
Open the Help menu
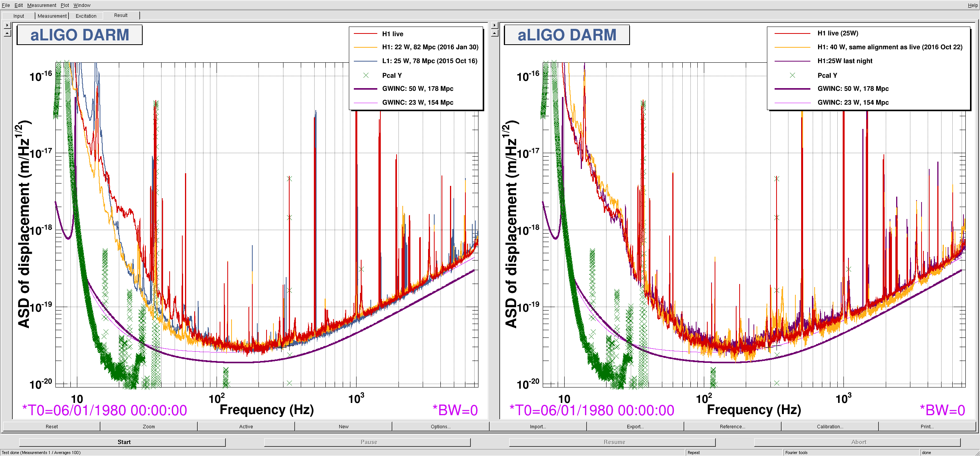973,5
